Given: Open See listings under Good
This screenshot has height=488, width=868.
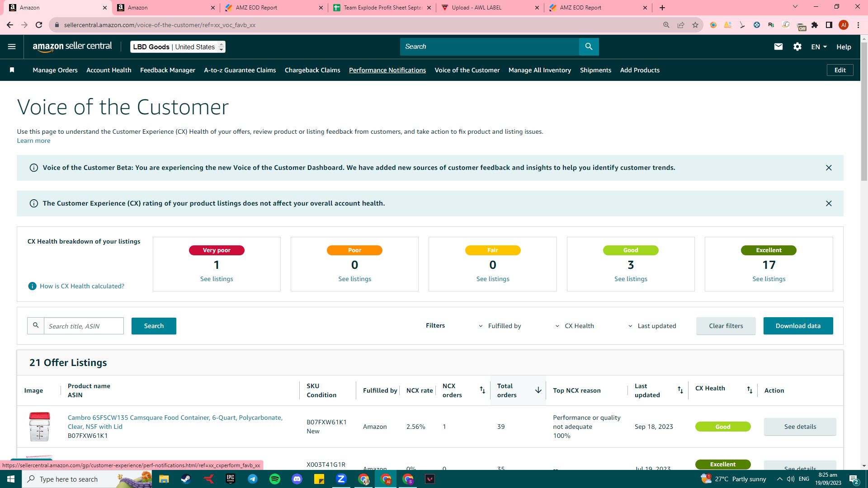Looking at the screenshot, I should (631, 279).
